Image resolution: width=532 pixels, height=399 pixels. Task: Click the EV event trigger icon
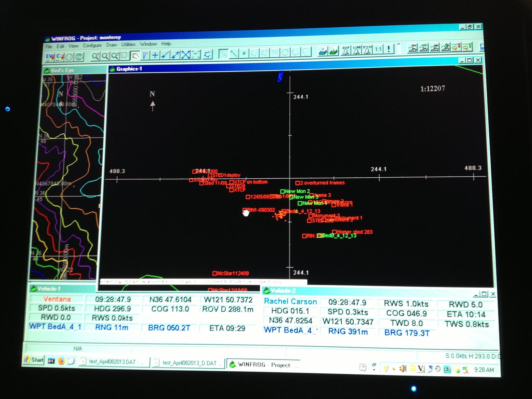click(50, 57)
